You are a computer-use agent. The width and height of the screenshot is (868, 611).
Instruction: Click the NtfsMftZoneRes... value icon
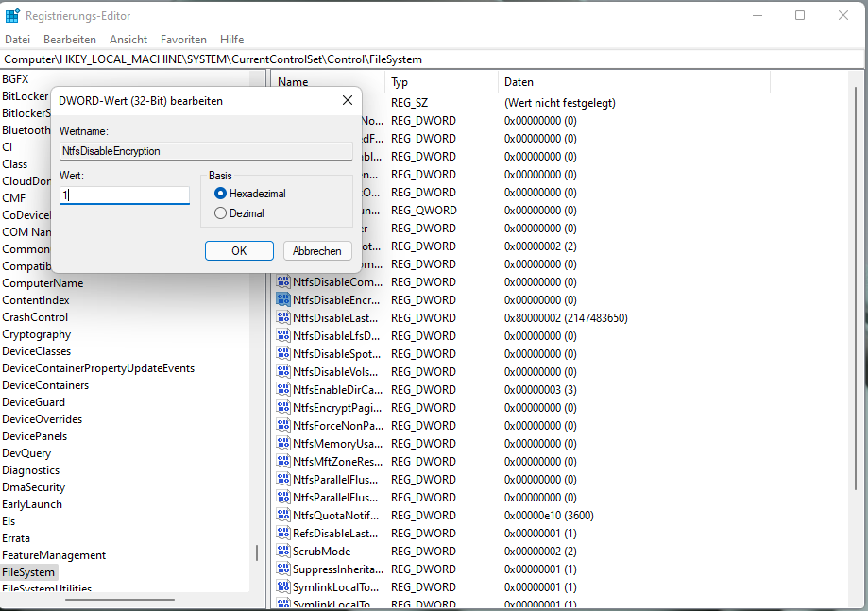(283, 461)
